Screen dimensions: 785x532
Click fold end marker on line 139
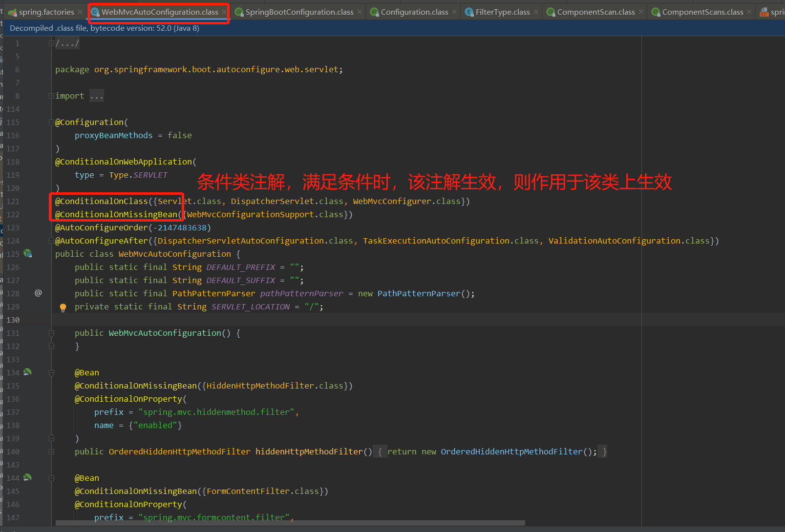(x=51, y=439)
